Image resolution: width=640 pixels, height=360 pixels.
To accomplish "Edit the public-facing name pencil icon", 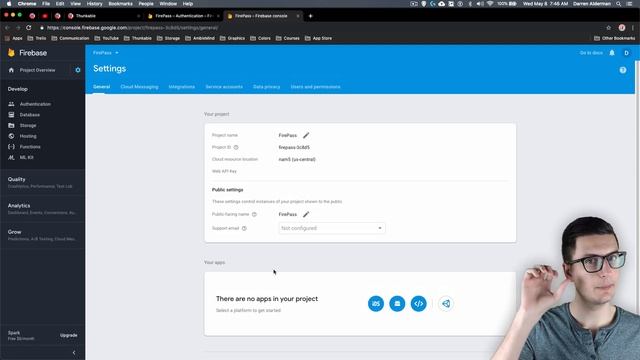I will [x=306, y=214].
